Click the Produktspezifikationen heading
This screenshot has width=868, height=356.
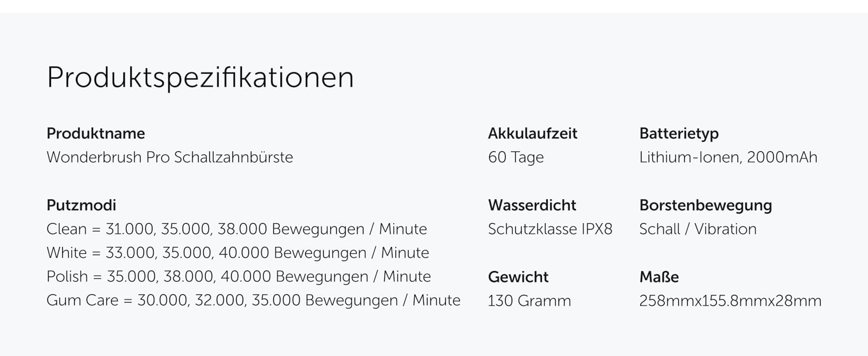(x=200, y=78)
